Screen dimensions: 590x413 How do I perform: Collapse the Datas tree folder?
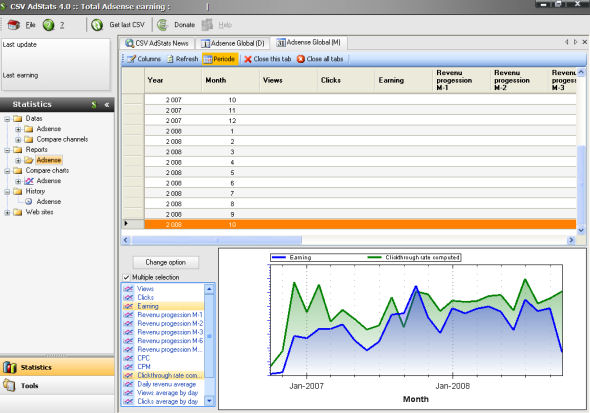(7, 119)
